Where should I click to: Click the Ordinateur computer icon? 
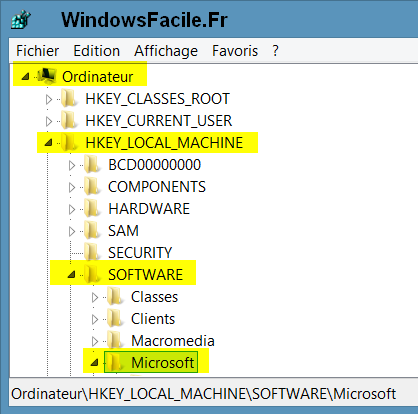pos(47,76)
